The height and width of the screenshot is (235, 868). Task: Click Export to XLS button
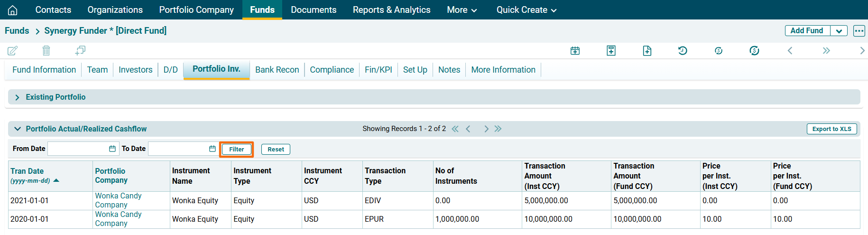click(831, 129)
